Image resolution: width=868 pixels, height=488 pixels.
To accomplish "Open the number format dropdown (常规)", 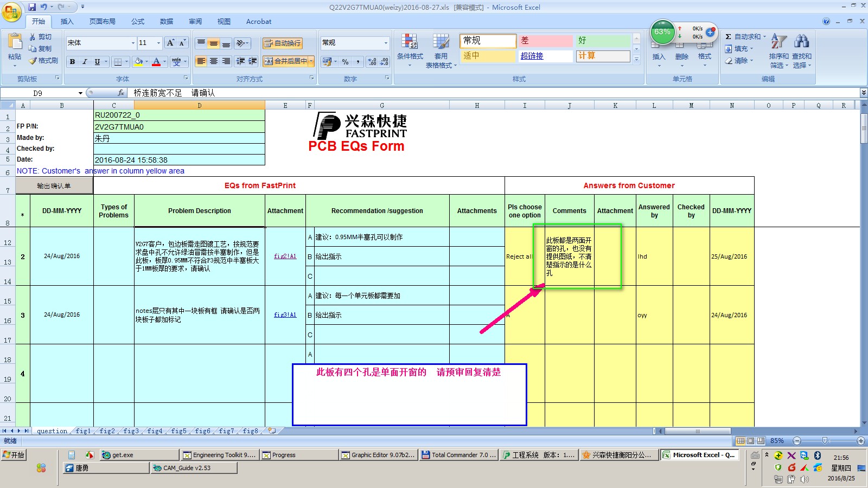I will click(x=386, y=43).
